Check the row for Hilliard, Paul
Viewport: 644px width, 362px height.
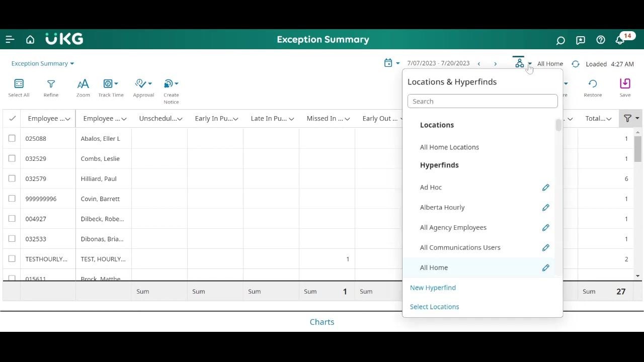click(x=12, y=178)
